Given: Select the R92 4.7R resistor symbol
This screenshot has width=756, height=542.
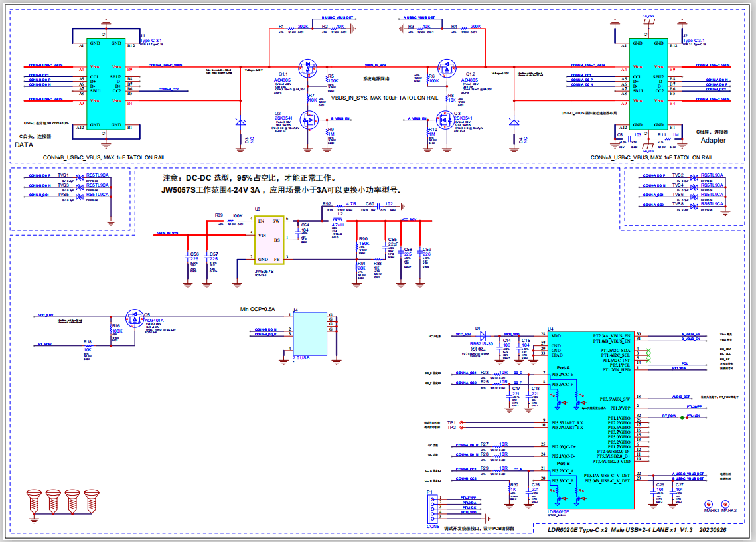Looking at the screenshot, I should pyautogui.click(x=339, y=206).
